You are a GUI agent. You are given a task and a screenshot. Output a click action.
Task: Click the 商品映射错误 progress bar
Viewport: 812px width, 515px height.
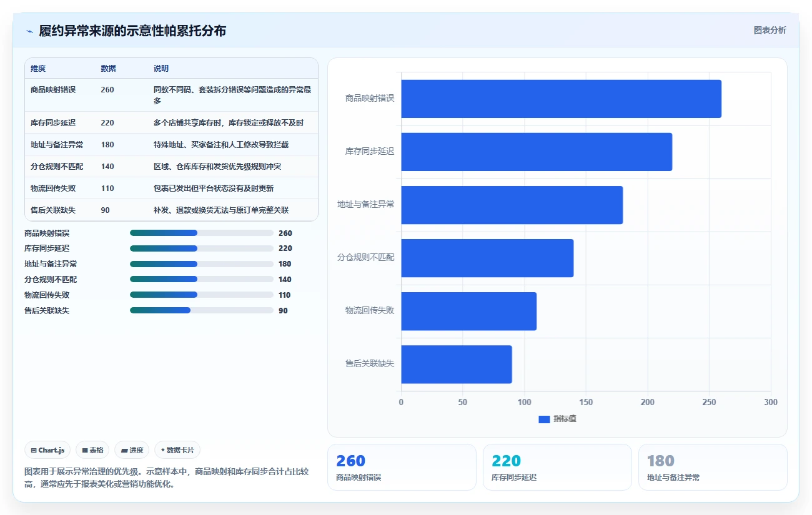pos(202,233)
